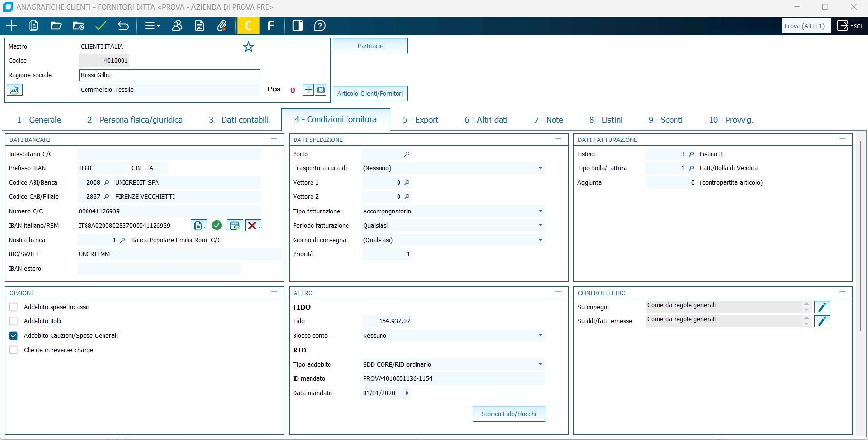
Task: Click the green checkmark Save toolbar icon
Action: pos(101,26)
